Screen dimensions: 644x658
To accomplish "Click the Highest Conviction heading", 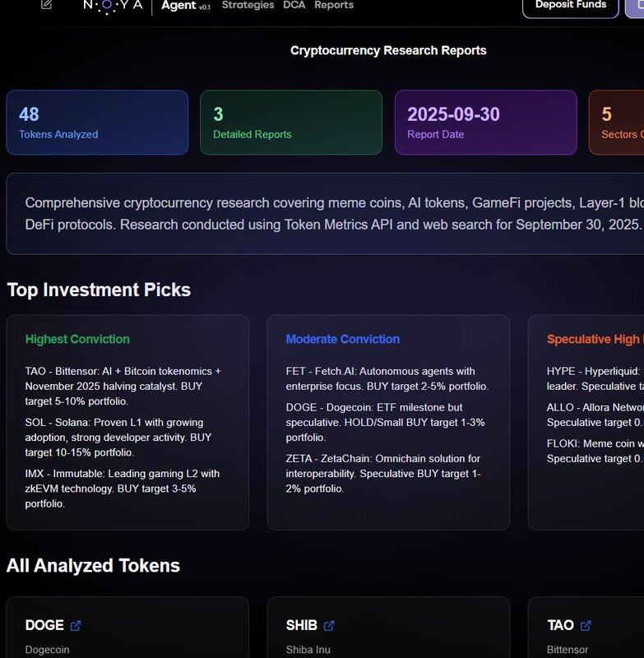I will pyautogui.click(x=77, y=339).
